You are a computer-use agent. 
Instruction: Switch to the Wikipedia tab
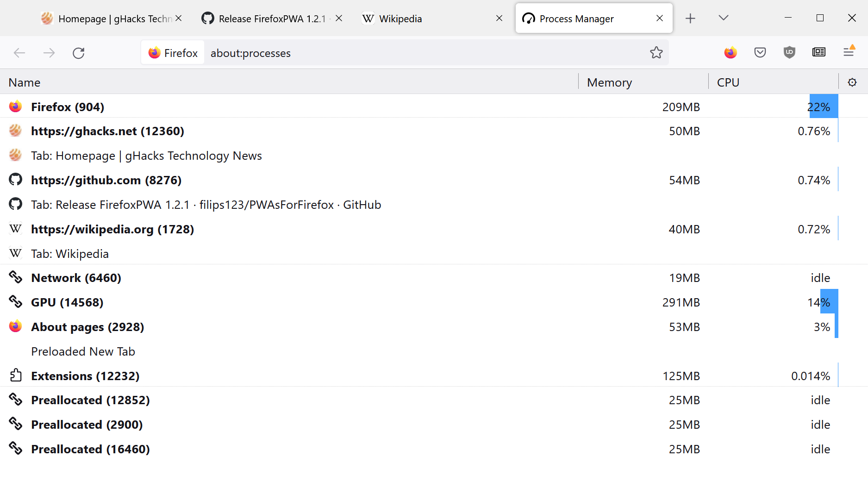click(x=432, y=19)
